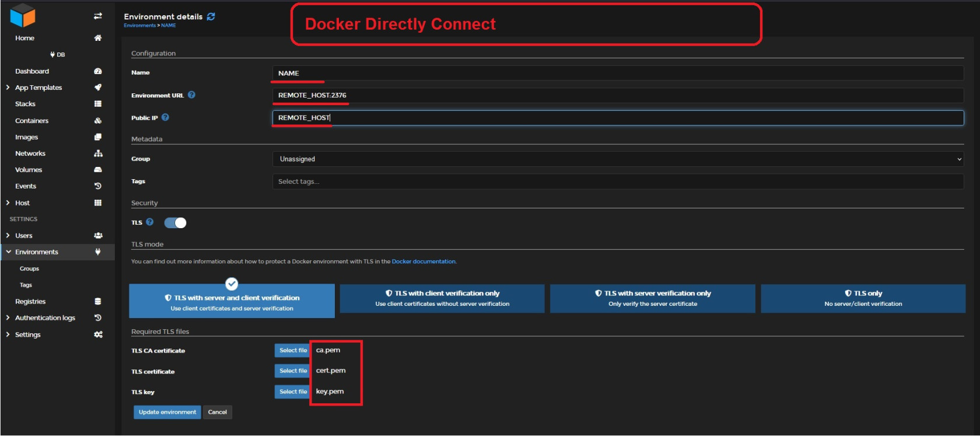Open Dashboard in the sidebar
This screenshot has width=980, height=436.
[32, 71]
